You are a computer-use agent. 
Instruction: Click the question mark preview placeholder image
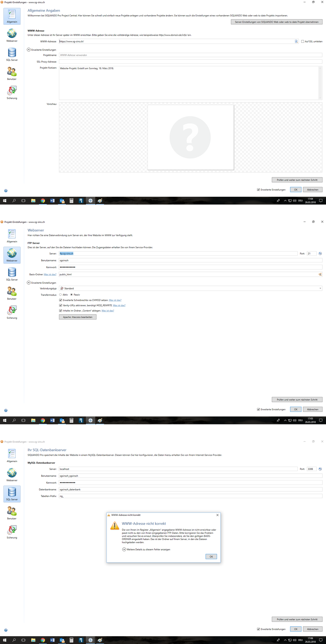(190, 137)
